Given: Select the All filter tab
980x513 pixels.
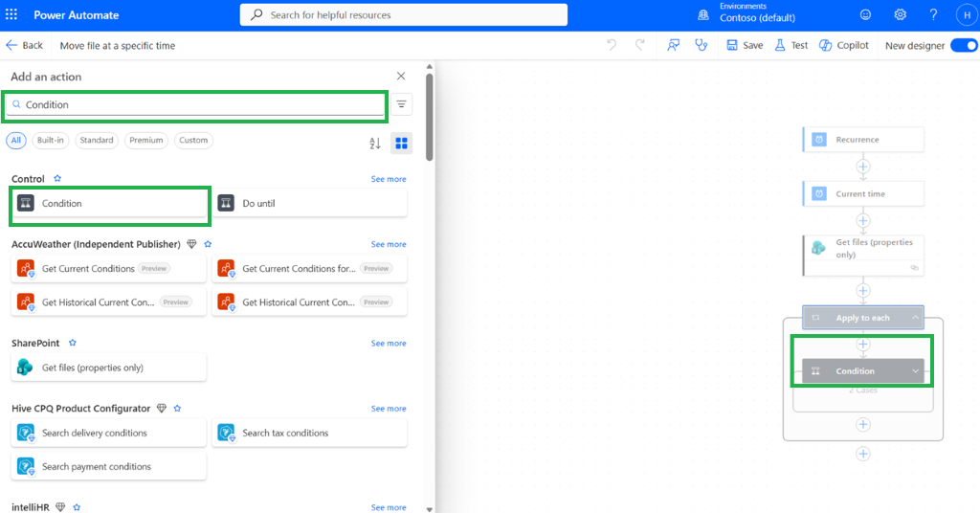Looking at the screenshot, I should click(x=16, y=140).
